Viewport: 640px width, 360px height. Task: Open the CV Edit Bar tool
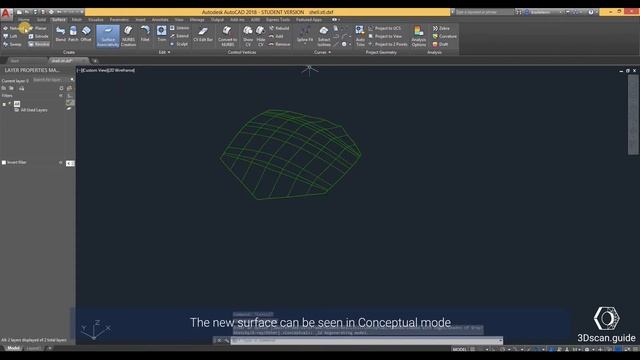pyautogui.click(x=203, y=34)
